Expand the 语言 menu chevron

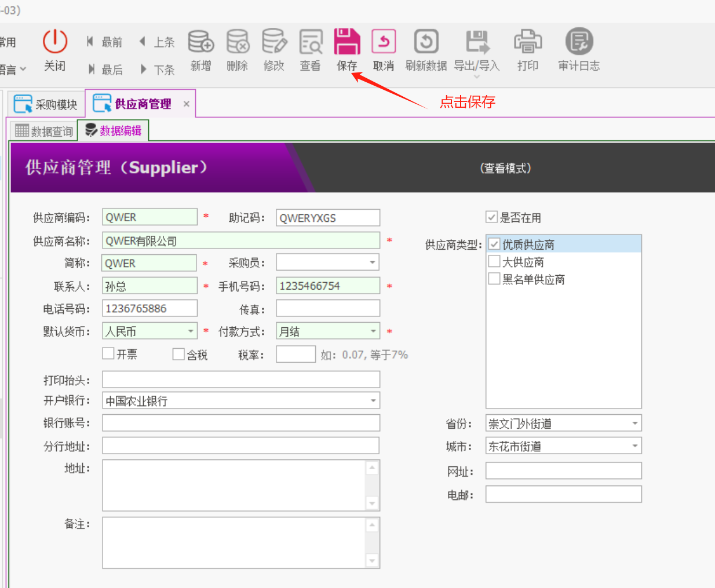point(23,69)
